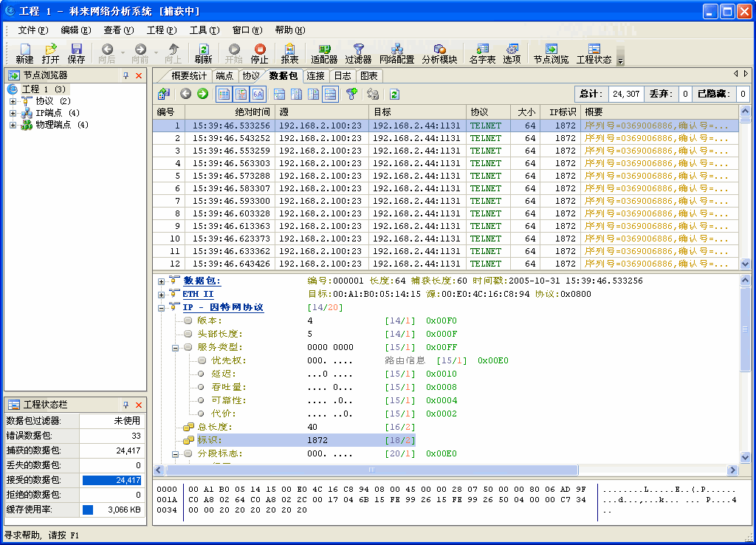Viewport: 756px width, 545px height.
Task: Pin the 工程状态栏 panel
Action: [126, 405]
